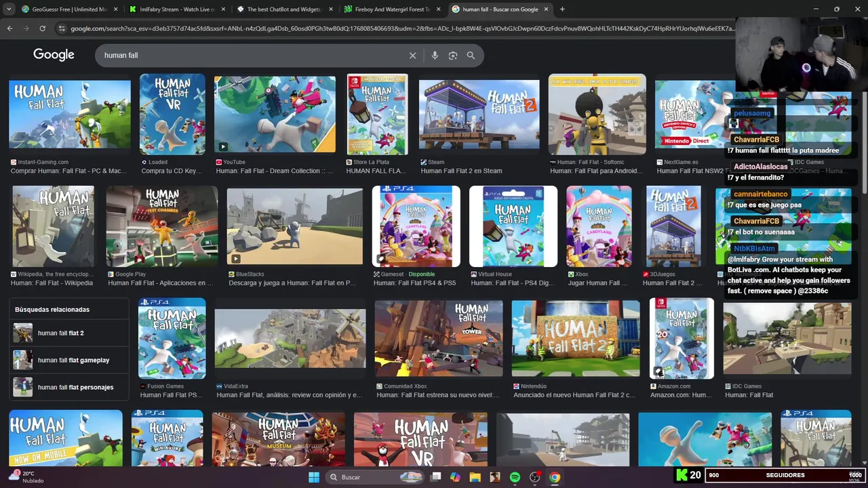Image resolution: width=868 pixels, height=488 pixels.
Task: Click the taskbar Buscar search box
Action: 374,477
